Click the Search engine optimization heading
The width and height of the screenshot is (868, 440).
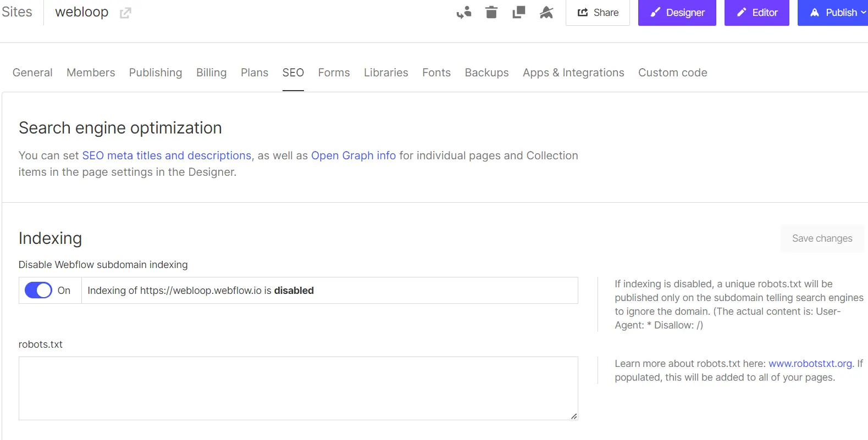pos(120,128)
